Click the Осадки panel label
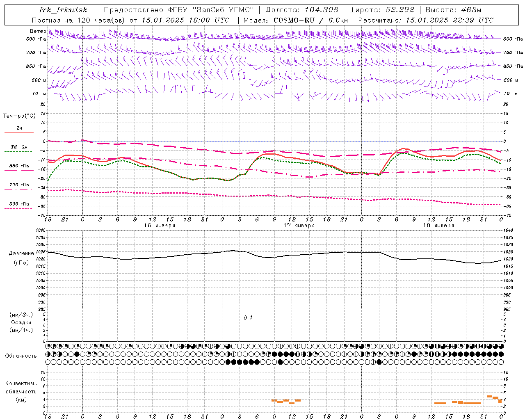Image resolution: width=525 pixels, height=420 pixels. coord(21,322)
